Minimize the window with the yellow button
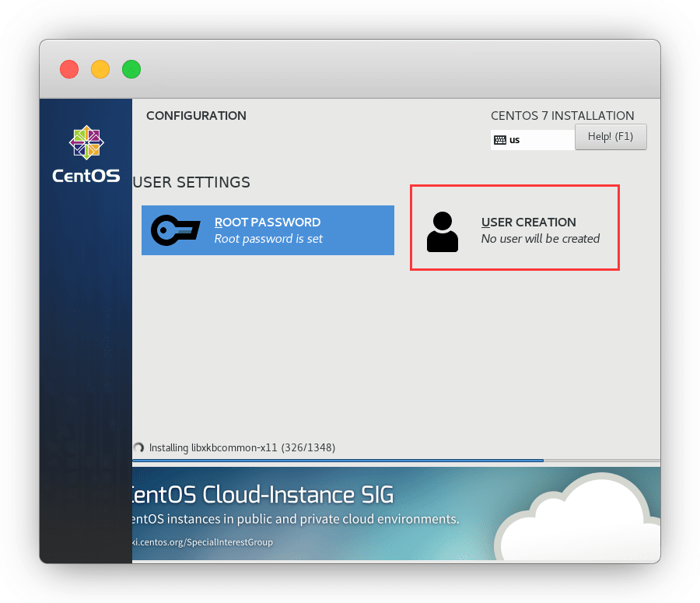This screenshot has height=603, width=700. pos(100,68)
